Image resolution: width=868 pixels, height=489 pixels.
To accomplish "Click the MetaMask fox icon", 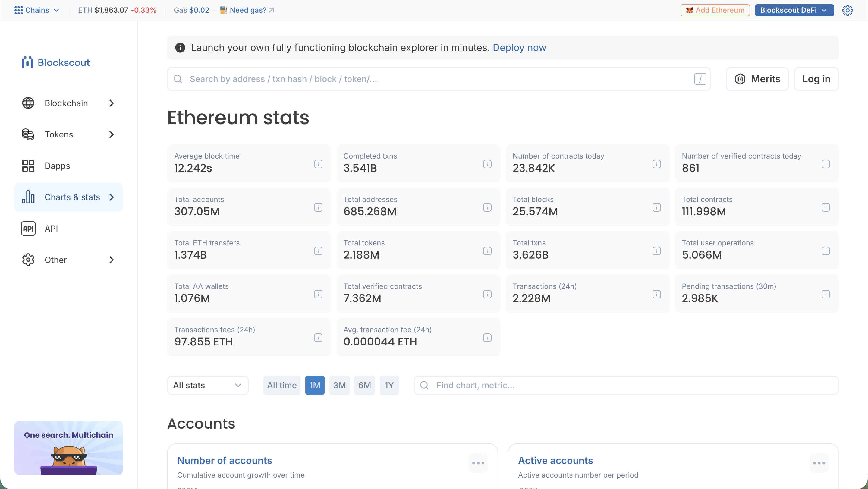I will [x=689, y=10].
